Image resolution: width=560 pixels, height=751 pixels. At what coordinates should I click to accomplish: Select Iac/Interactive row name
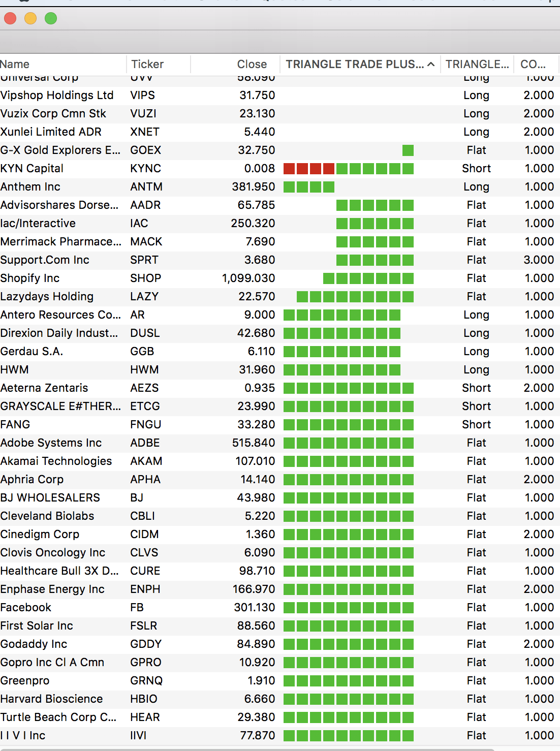(x=38, y=224)
